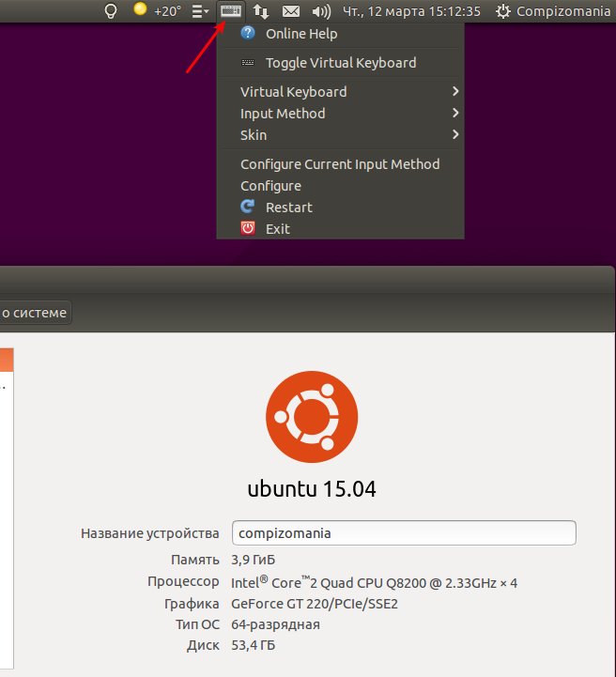This screenshot has width=616, height=677.
Task: Click the blue question mark help icon
Action: [x=248, y=33]
